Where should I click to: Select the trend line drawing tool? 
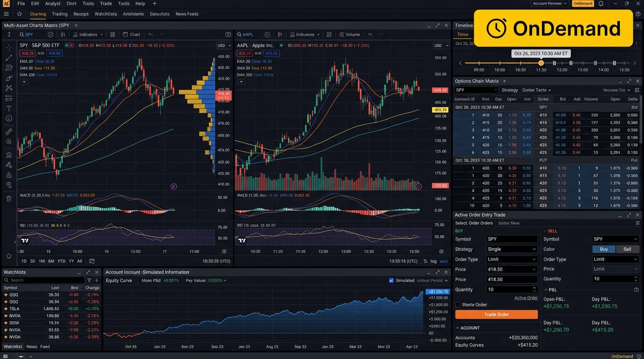[8, 58]
